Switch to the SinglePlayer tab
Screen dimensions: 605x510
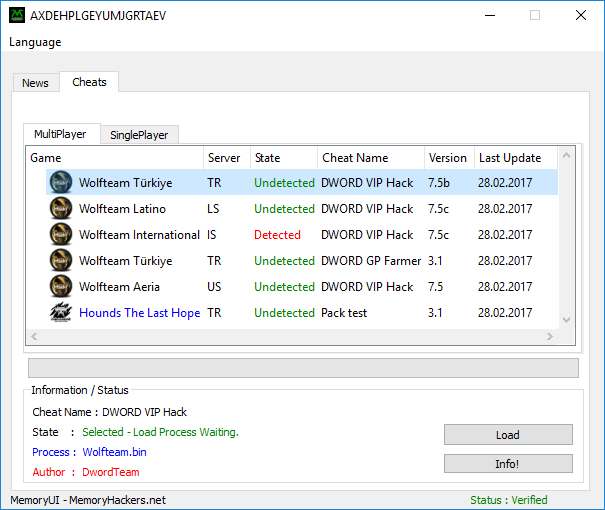(139, 135)
